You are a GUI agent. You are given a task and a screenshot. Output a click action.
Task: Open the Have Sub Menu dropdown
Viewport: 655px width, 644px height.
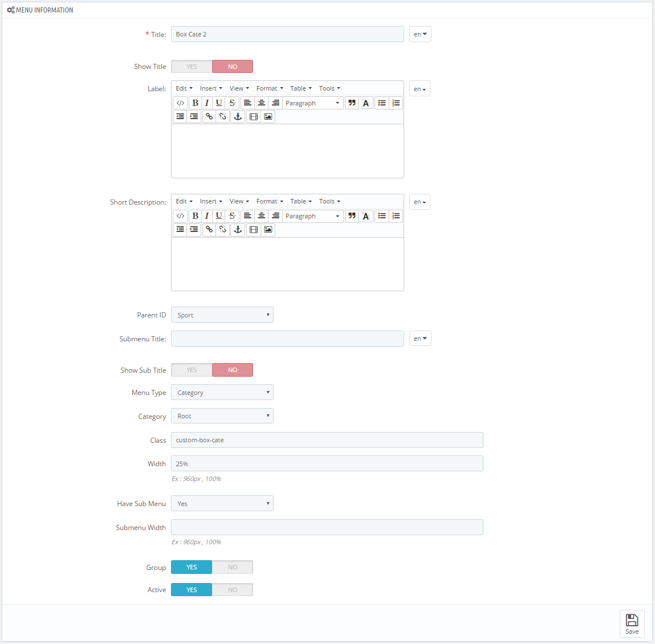(x=222, y=504)
